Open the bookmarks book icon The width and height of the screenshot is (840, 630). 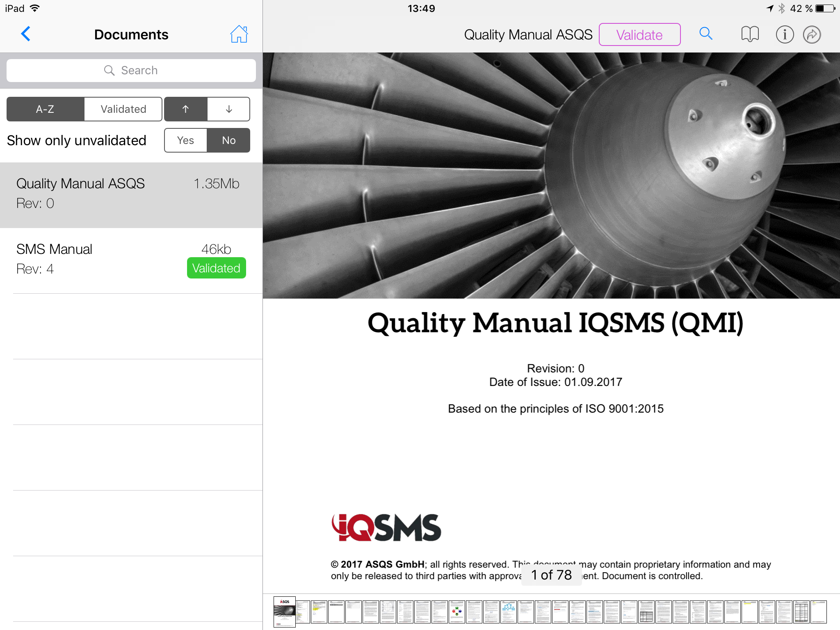(750, 34)
